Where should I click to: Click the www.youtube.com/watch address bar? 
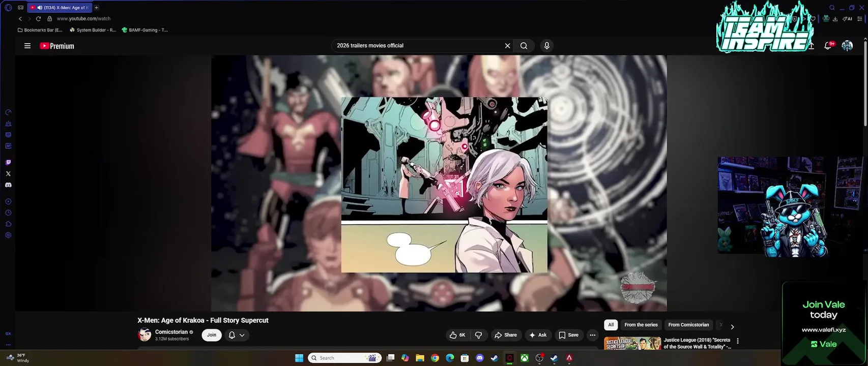point(83,19)
